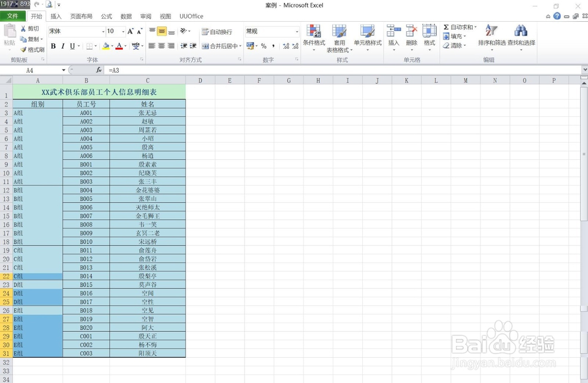Open 排序和筛选 sort and filter
This screenshot has height=383, width=588.
(x=492, y=38)
